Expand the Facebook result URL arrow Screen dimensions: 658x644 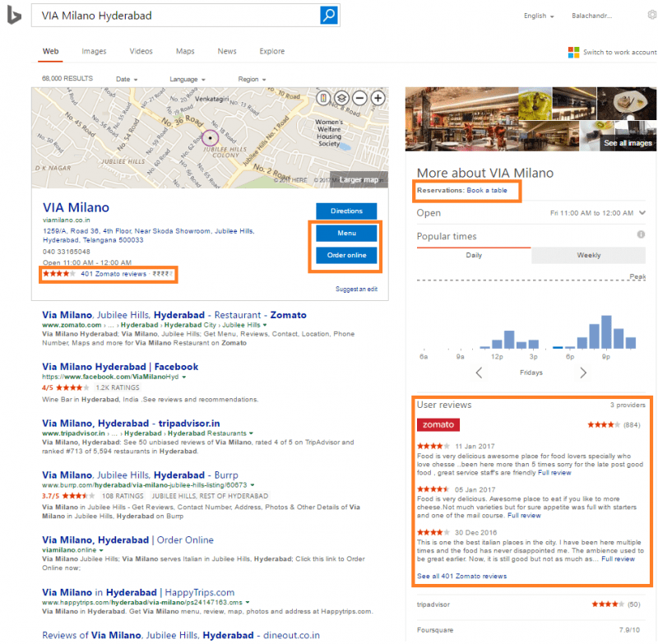point(183,377)
